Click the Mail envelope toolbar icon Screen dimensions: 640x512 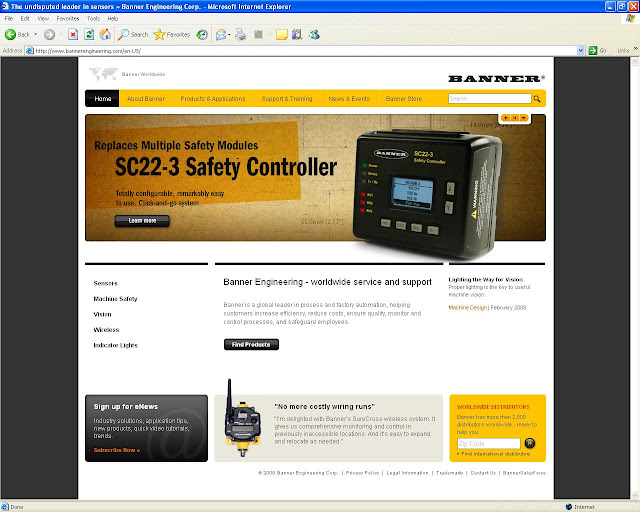click(221, 35)
